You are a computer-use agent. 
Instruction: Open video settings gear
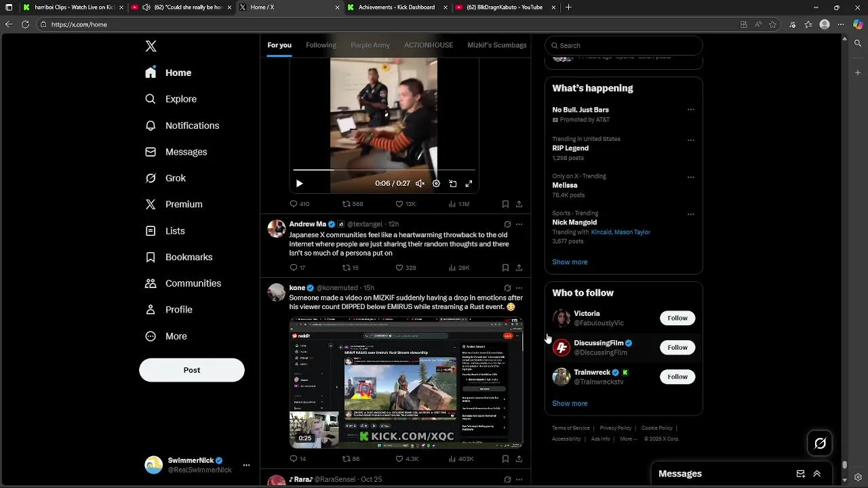pos(436,184)
